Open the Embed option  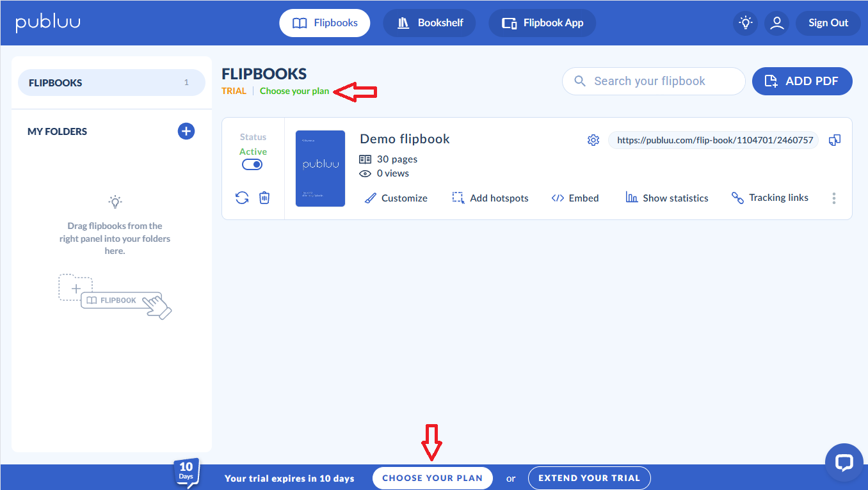pos(575,198)
